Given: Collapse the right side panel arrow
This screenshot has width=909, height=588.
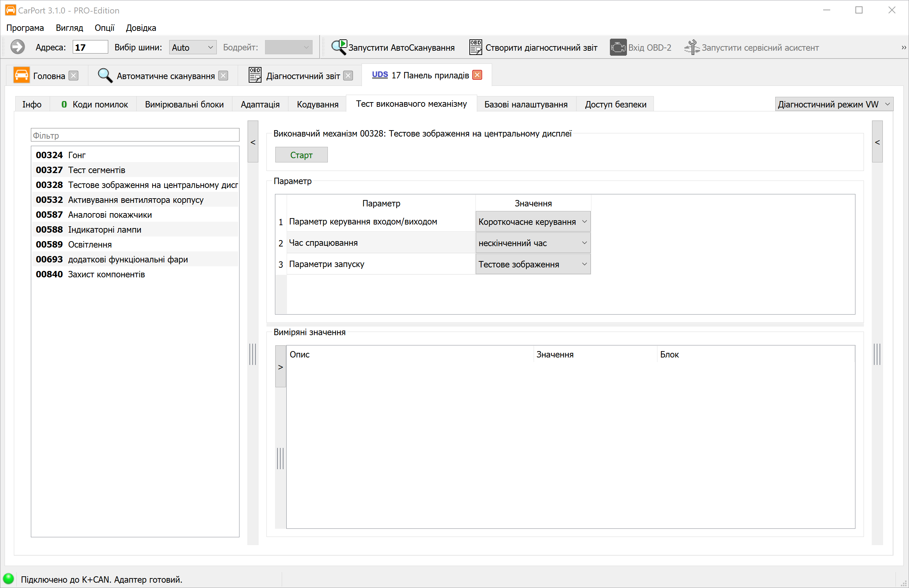Looking at the screenshot, I should coord(877,142).
